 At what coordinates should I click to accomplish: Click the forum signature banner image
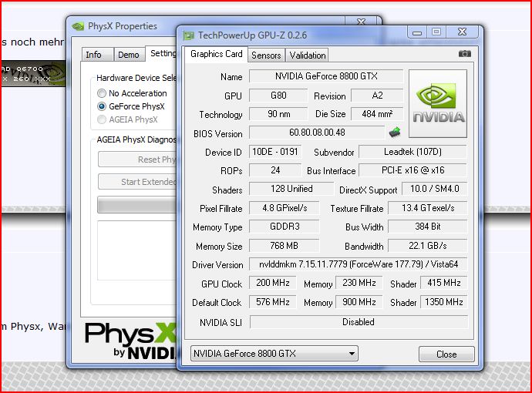[x=33, y=73]
